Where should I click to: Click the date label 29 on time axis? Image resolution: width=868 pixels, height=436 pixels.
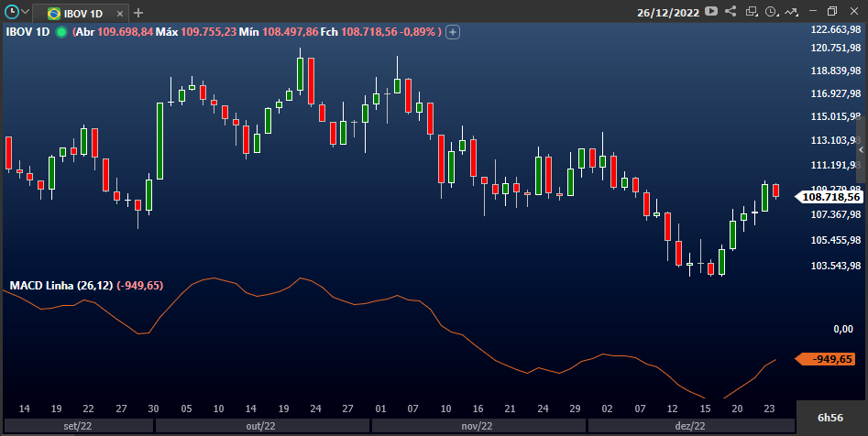tap(576, 409)
